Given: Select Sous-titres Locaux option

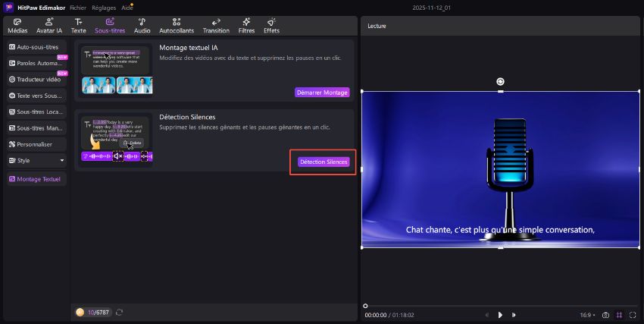Looking at the screenshot, I should point(36,112).
